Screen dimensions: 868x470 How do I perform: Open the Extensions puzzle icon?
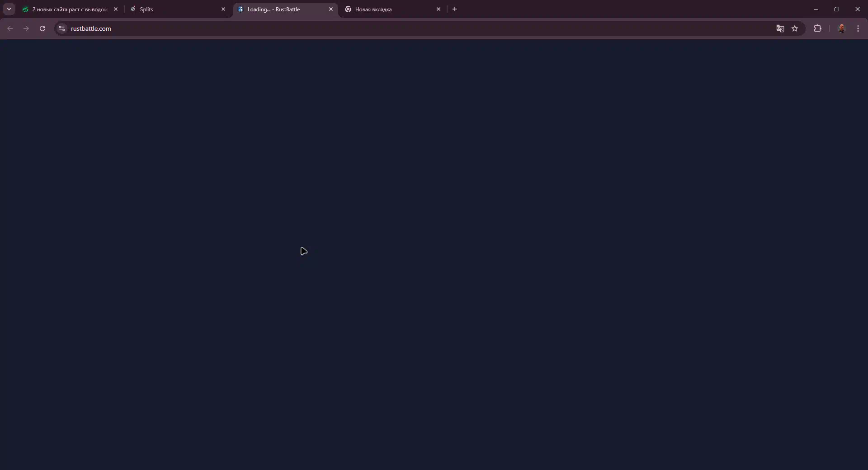817,28
